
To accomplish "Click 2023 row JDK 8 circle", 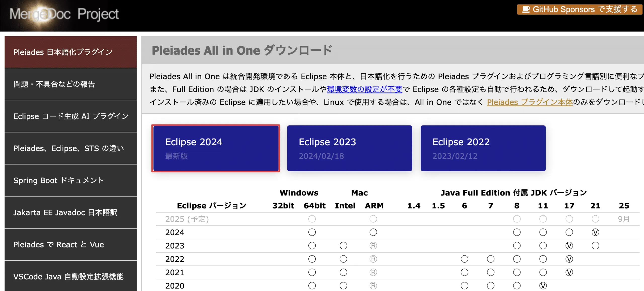I will (517, 246).
